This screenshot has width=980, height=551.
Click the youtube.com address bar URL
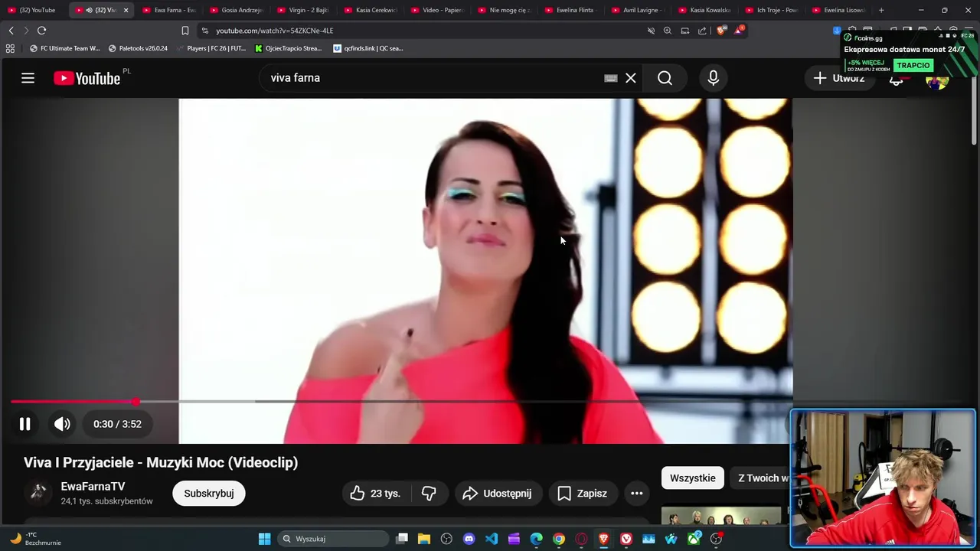pyautogui.click(x=274, y=31)
